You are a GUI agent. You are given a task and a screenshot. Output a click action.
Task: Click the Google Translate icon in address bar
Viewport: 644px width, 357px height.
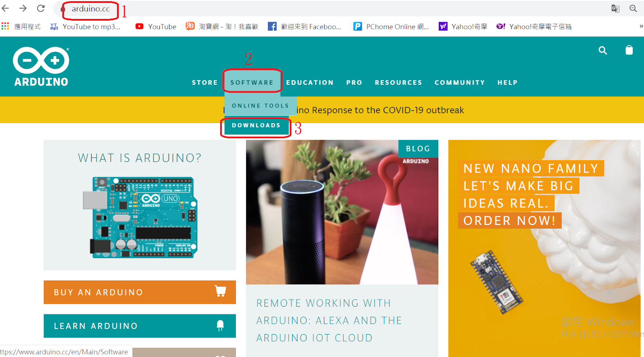pos(615,8)
